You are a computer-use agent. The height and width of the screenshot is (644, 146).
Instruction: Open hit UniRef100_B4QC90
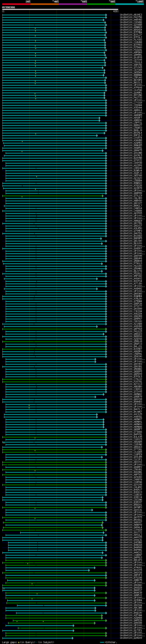click(x=131, y=613)
